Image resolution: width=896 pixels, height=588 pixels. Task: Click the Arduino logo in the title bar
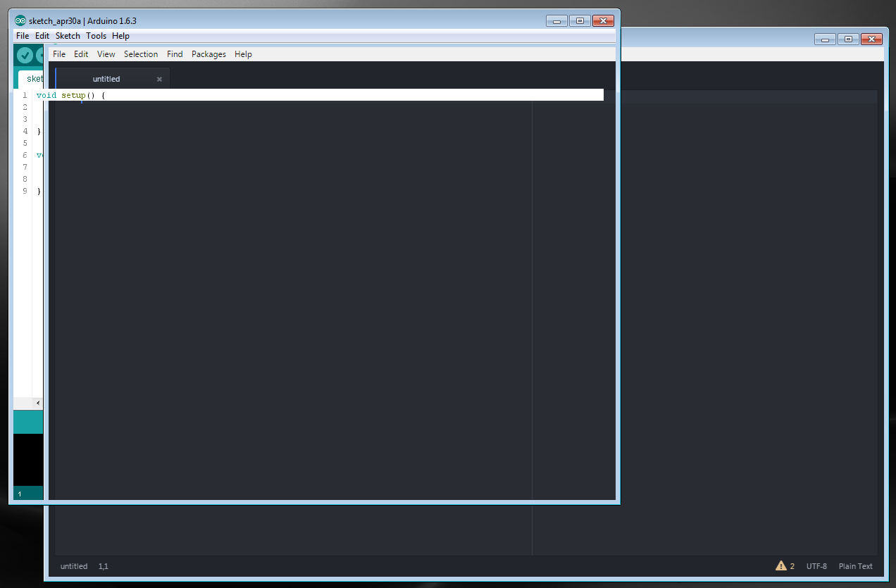[20, 21]
